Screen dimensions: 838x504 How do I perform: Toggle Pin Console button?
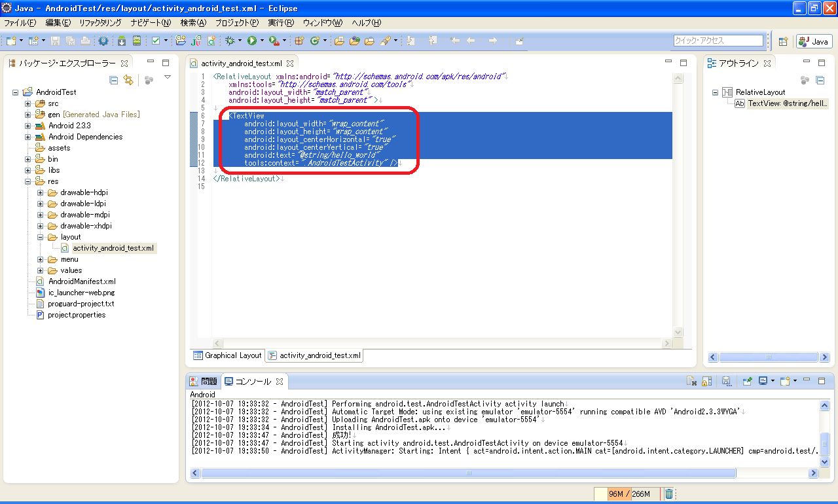[747, 381]
